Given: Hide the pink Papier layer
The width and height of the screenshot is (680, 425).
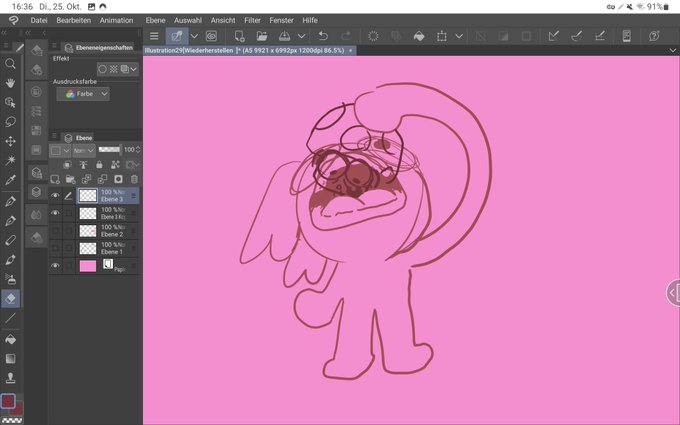Looking at the screenshot, I should point(55,265).
